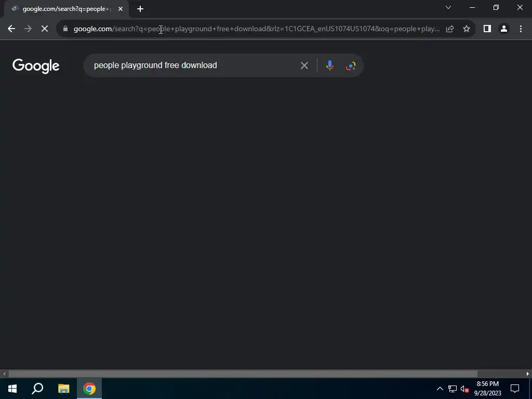Open network status tray icon
The width and height of the screenshot is (532, 399).
[453, 389]
